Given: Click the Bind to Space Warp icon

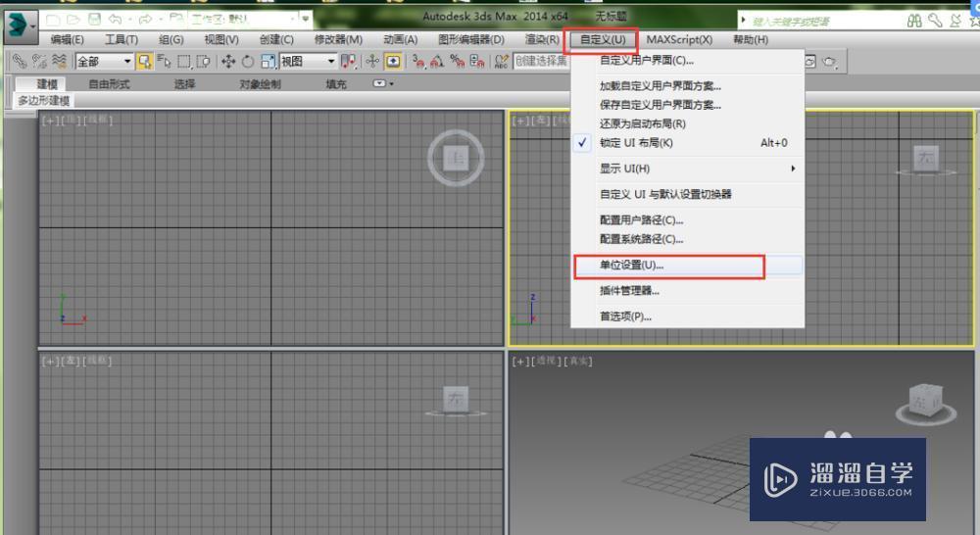Looking at the screenshot, I should click(60, 62).
